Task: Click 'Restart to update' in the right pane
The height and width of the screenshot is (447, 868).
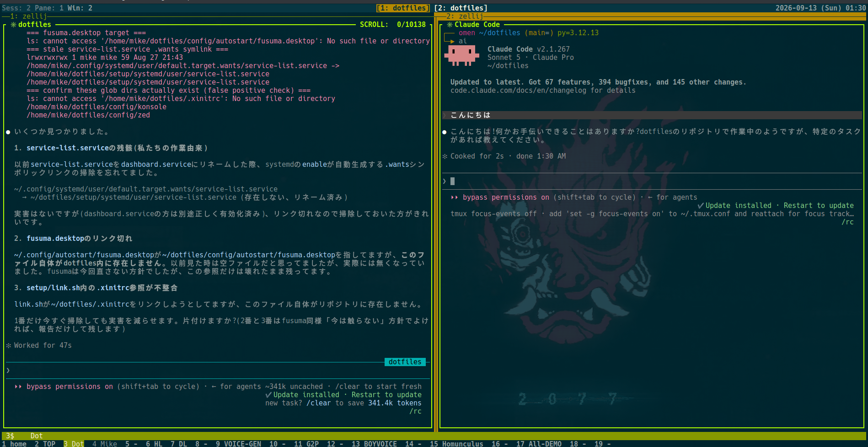Action: tap(819, 206)
